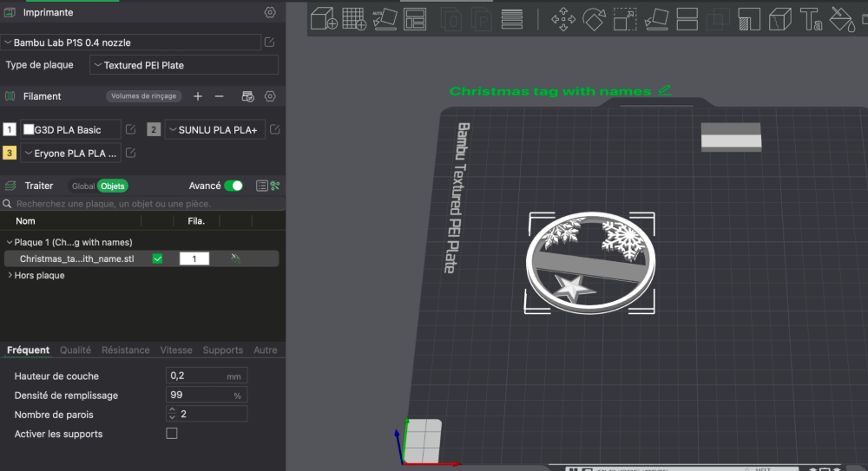Click the Volumes de rinçage button
Viewport: 868px width, 471px height.
click(143, 96)
